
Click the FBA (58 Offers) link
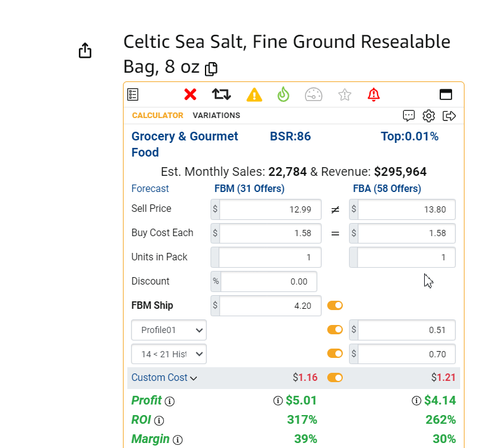[387, 189]
